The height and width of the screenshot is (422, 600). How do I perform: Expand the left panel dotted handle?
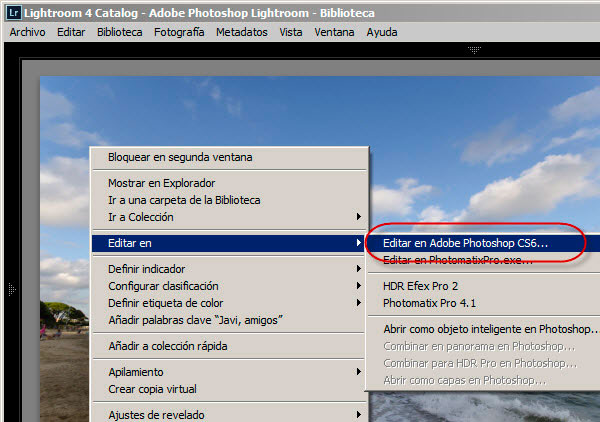(x=12, y=289)
